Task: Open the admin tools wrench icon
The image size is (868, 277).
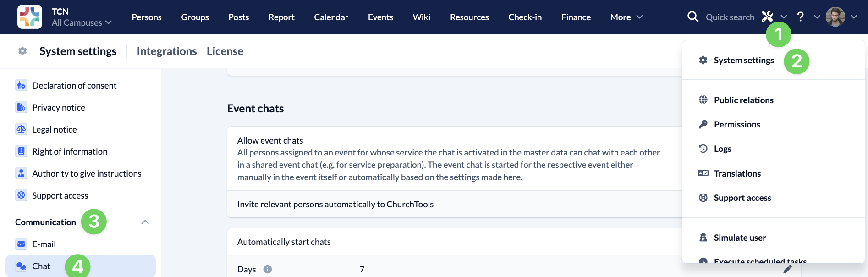Action: (767, 17)
